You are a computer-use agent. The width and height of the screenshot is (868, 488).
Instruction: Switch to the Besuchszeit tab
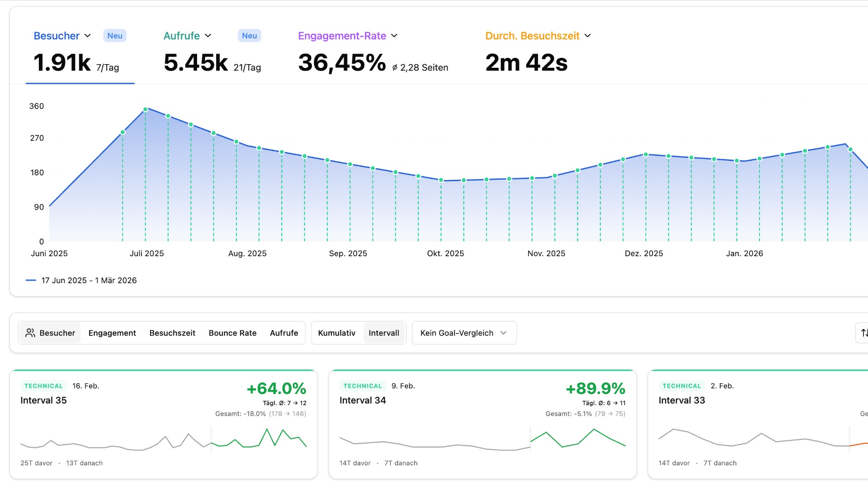172,333
